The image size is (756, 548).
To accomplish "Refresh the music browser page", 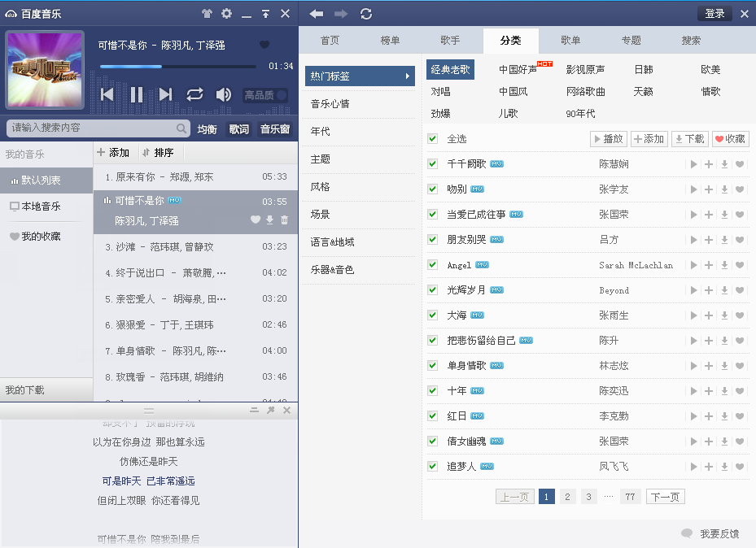I will (366, 14).
